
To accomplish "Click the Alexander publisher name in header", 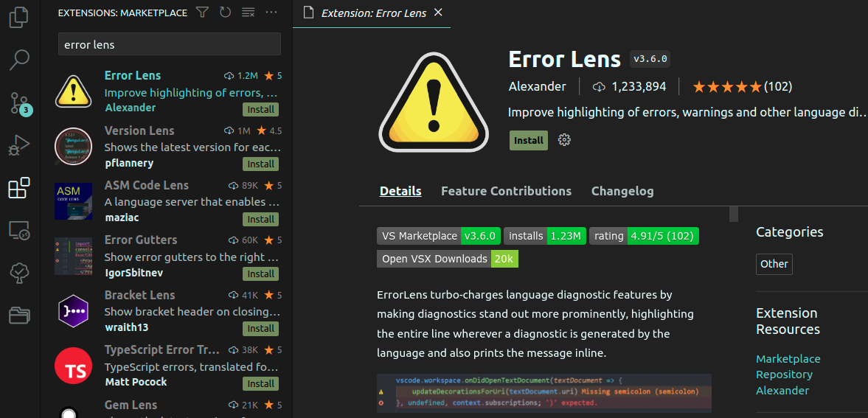I will pyautogui.click(x=537, y=86).
